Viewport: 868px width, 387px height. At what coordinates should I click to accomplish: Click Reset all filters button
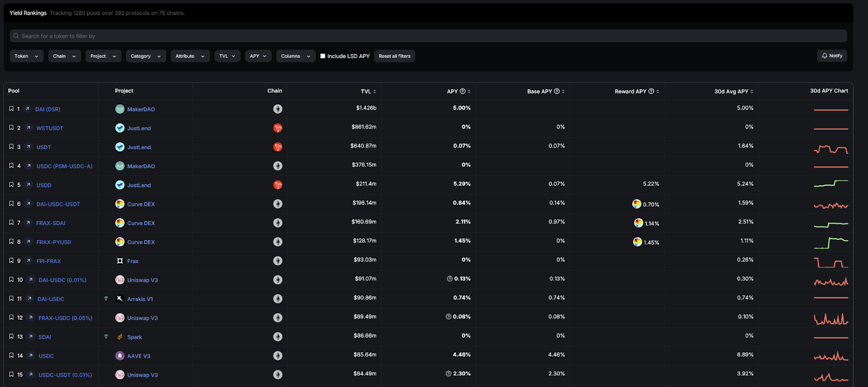pos(394,56)
